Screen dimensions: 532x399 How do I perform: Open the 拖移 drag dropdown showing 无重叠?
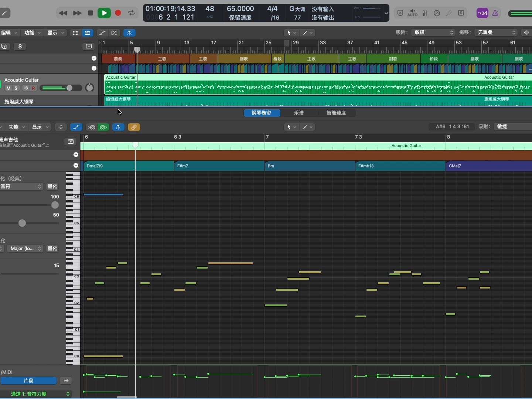[496, 33]
